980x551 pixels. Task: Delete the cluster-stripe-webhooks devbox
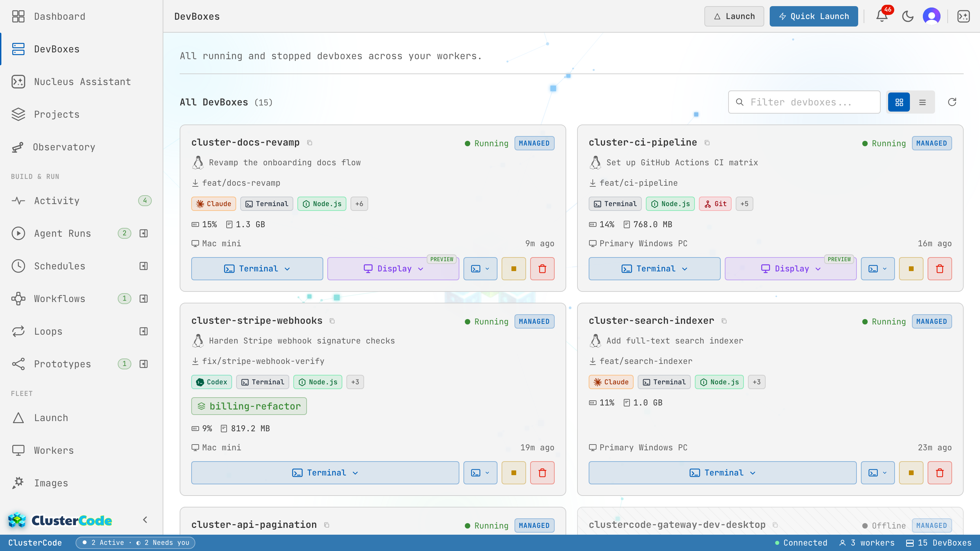click(542, 473)
